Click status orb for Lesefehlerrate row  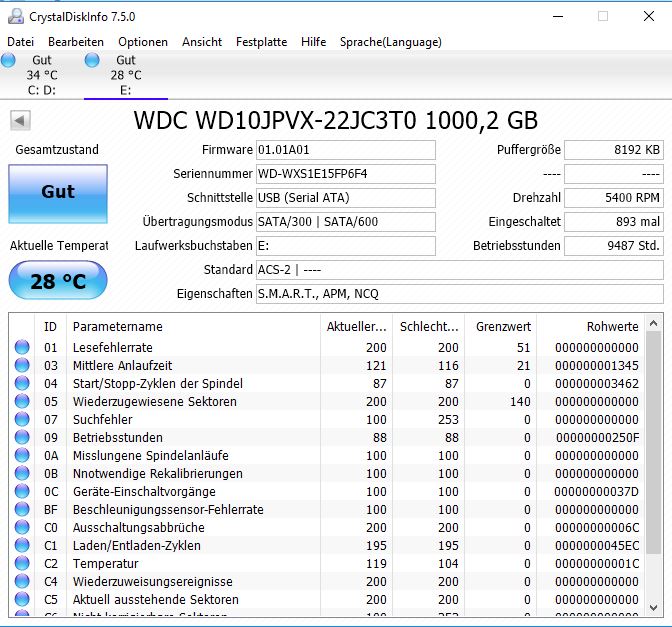point(22,347)
